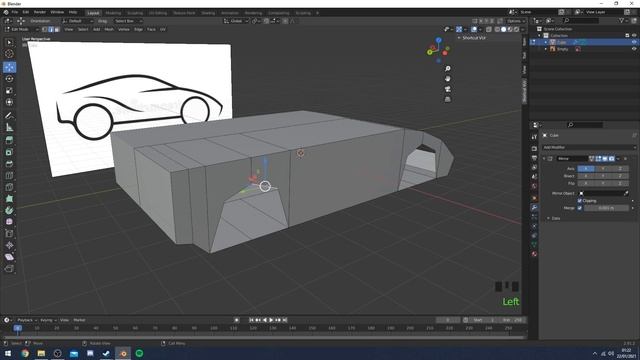Screen dimensions: 640x360
Task: Click the Mirror modifier name field
Action: tap(572, 158)
